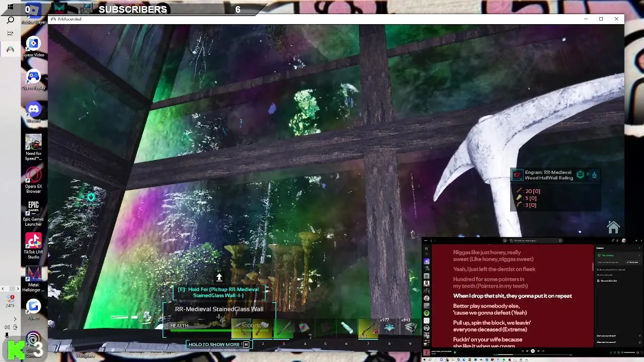Open the Gyazo desktop shortcut above Ubisoft Connect
This screenshot has width=644, height=362.
tap(33, 309)
